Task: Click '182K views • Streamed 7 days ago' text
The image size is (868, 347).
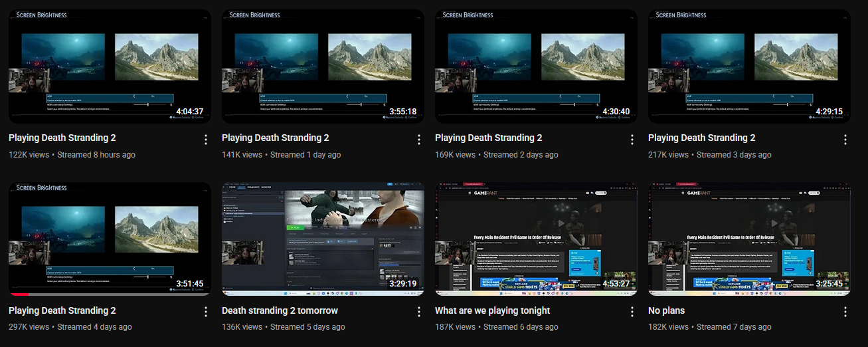Action: tap(710, 327)
